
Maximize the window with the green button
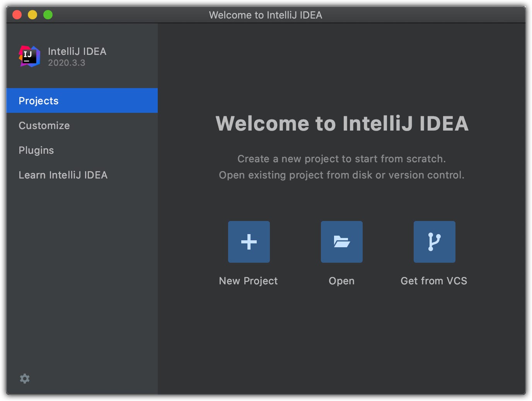coord(48,15)
